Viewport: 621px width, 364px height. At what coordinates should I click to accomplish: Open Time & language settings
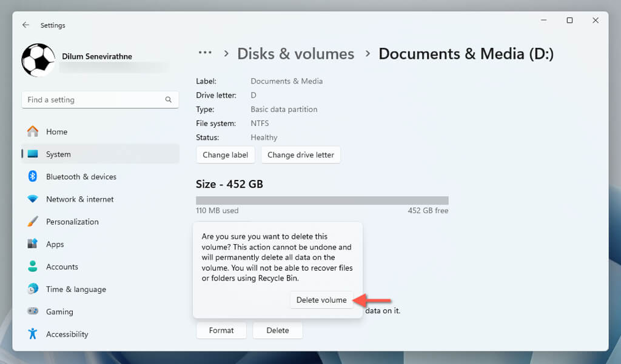point(76,290)
